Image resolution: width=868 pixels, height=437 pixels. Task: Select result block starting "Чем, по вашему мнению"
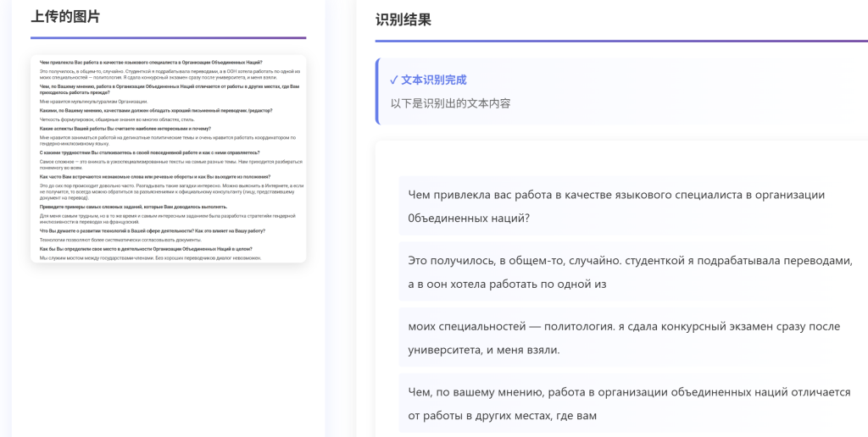(x=633, y=403)
